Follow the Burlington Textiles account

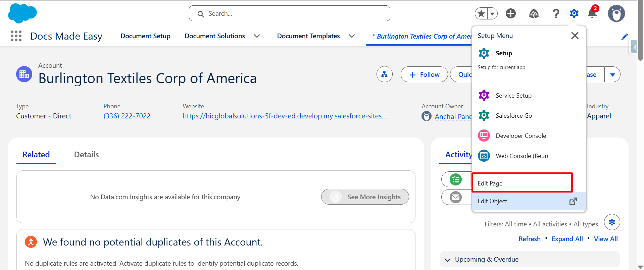[x=424, y=74]
